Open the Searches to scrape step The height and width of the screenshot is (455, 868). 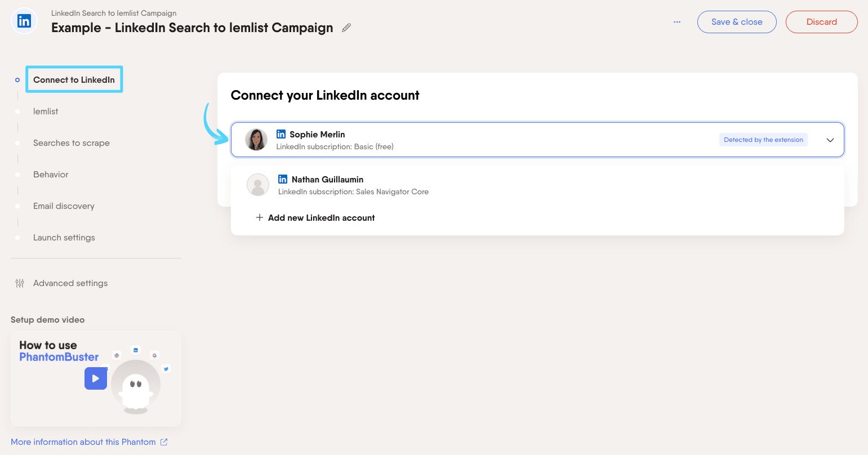pos(72,143)
